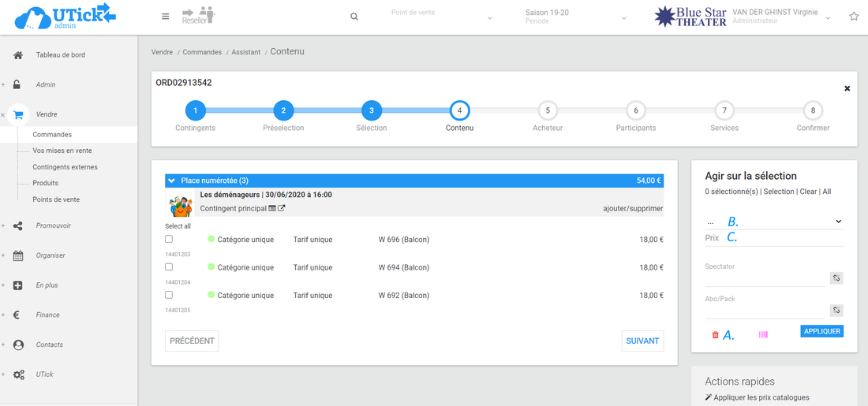Check the box for seat W 696
The height and width of the screenshot is (406, 868).
[x=169, y=240]
